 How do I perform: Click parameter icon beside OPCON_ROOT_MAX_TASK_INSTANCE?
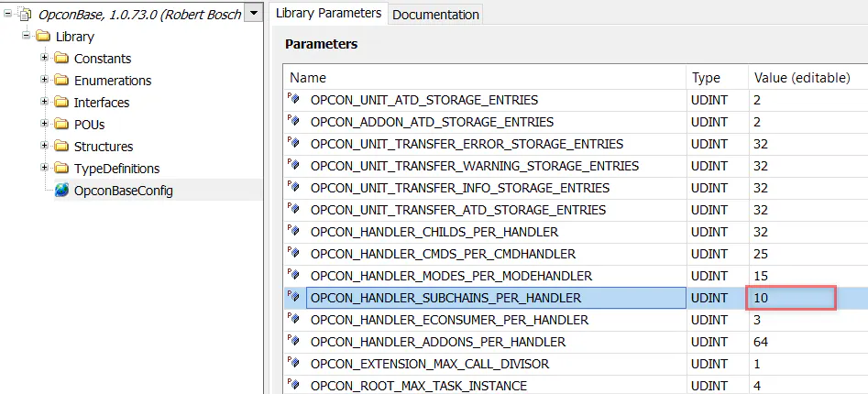294,386
